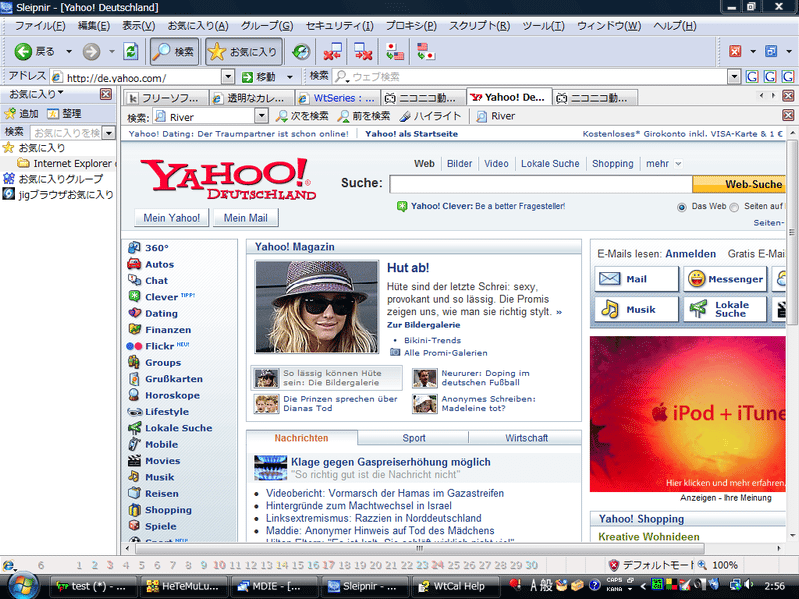
Task: Toggle the search (検索) magnifier button
Action: tap(174, 51)
